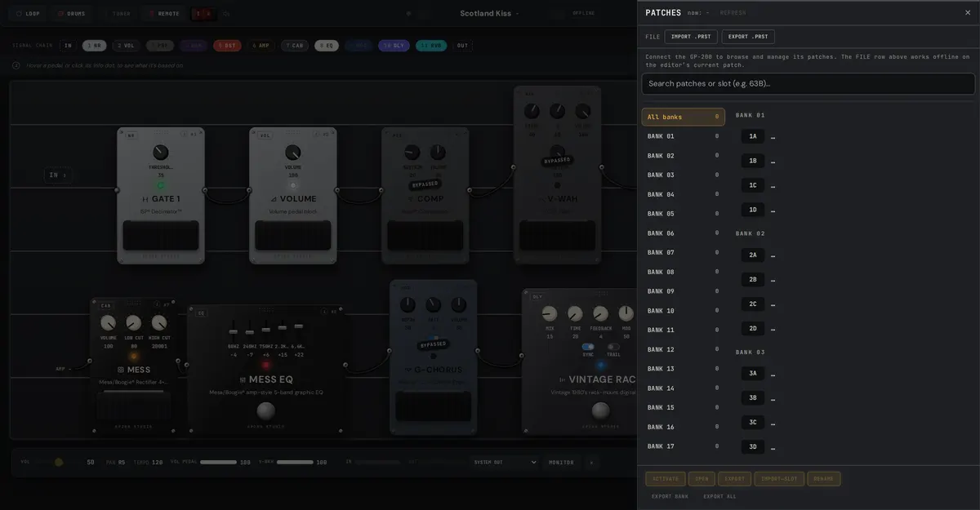Open the System Out dropdown
980x510 pixels.
(x=505, y=462)
